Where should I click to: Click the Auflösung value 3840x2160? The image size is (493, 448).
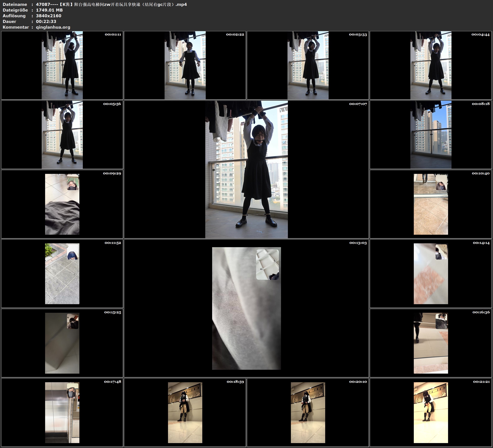tap(49, 16)
